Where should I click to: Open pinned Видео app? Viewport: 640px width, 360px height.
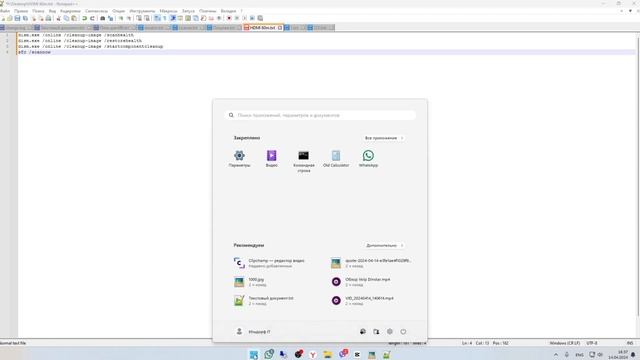(271, 159)
